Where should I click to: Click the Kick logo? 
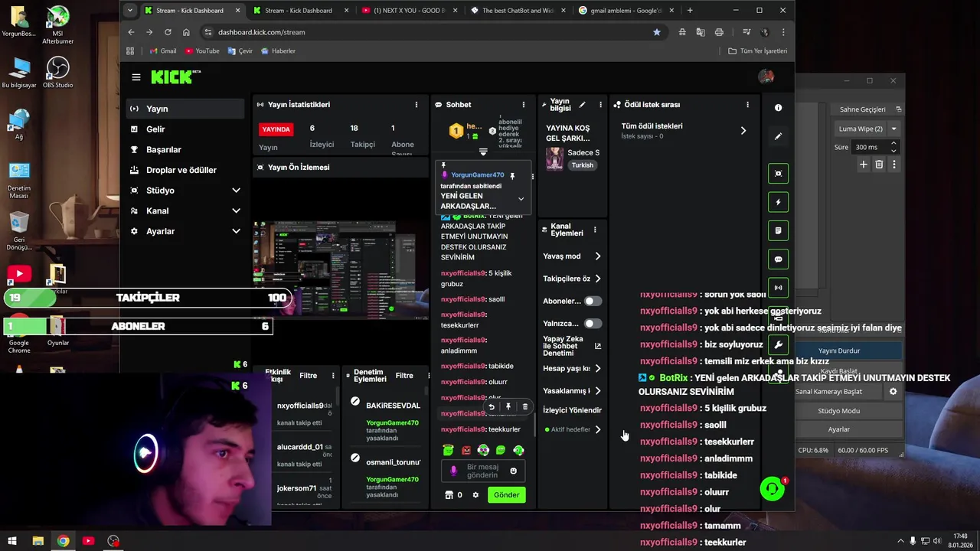(175, 77)
